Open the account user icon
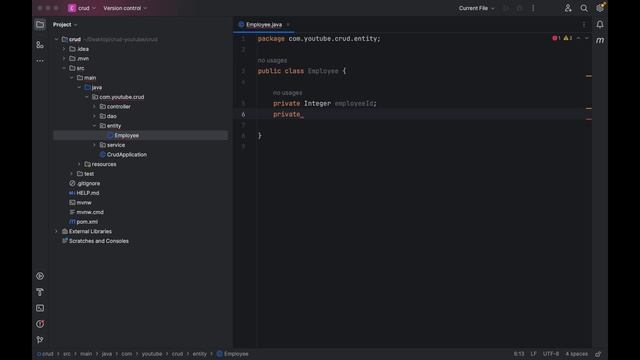 [x=568, y=8]
